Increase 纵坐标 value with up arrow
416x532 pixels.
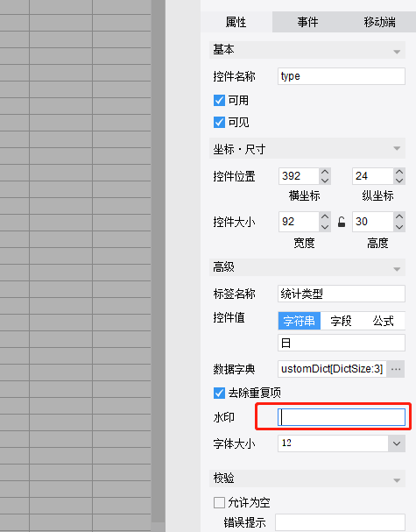tap(399, 172)
